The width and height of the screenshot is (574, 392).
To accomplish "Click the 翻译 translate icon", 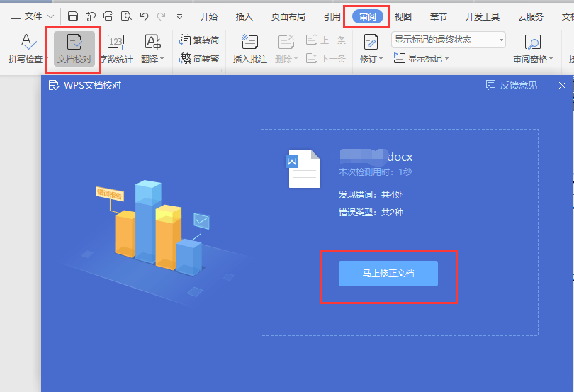I will pos(152,43).
